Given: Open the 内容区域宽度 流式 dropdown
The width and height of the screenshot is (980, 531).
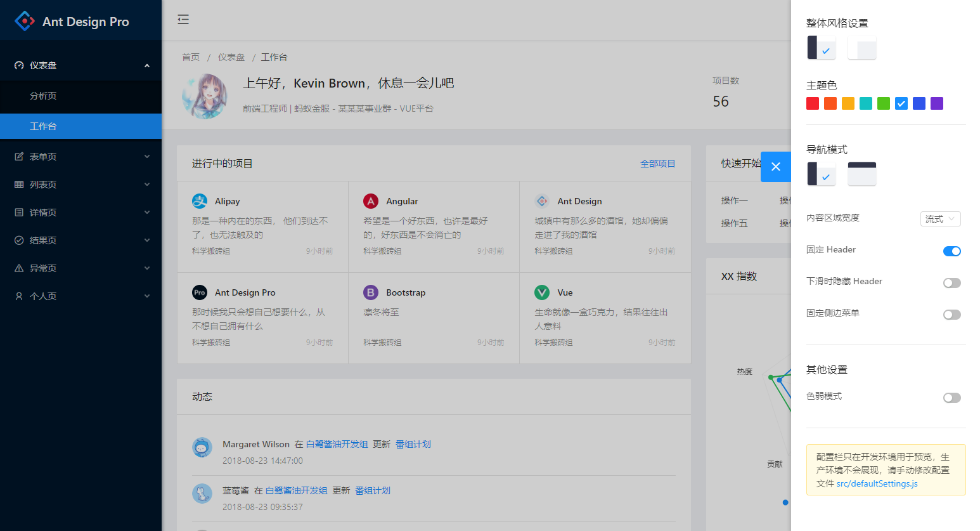Looking at the screenshot, I should pos(941,219).
